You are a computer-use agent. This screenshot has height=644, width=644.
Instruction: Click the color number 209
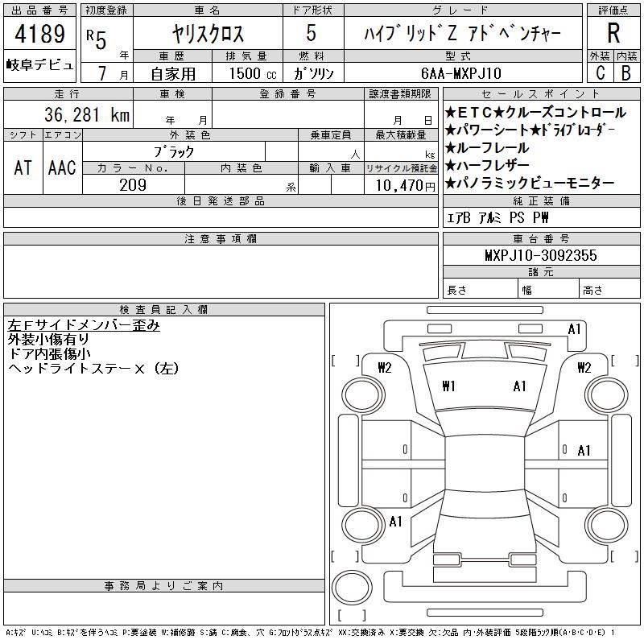pyautogui.click(x=133, y=185)
